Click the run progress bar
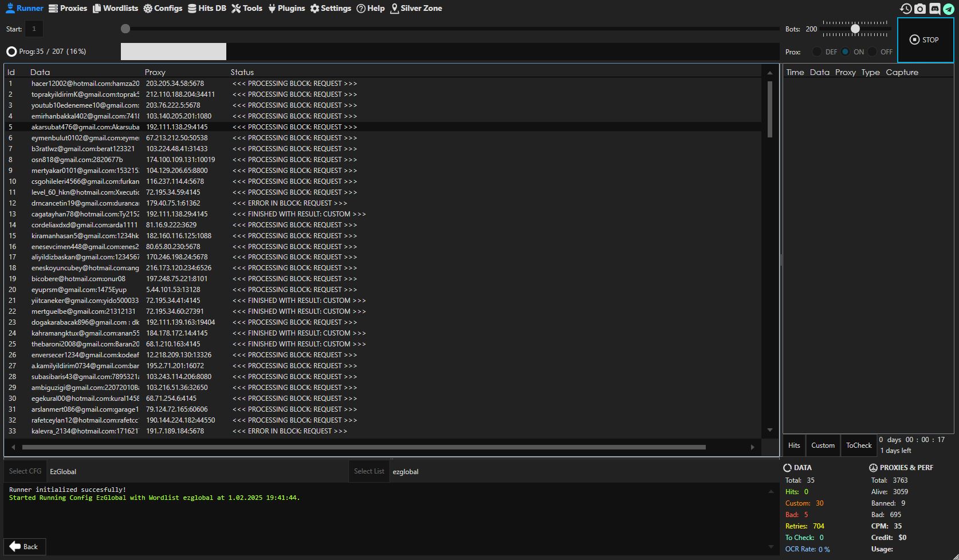 click(x=450, y=52)
